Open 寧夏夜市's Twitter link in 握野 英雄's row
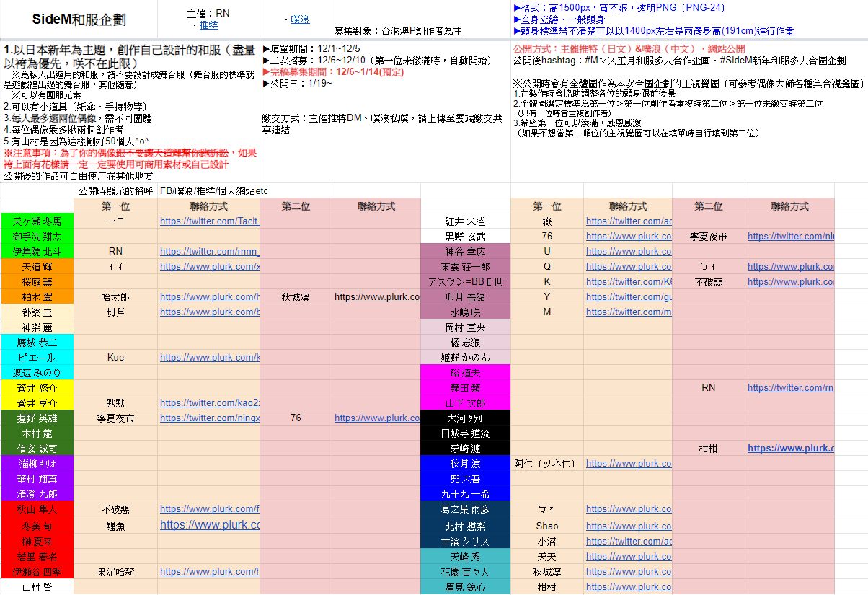The width and height of the screenshot is (868, 595). point(210,418)
